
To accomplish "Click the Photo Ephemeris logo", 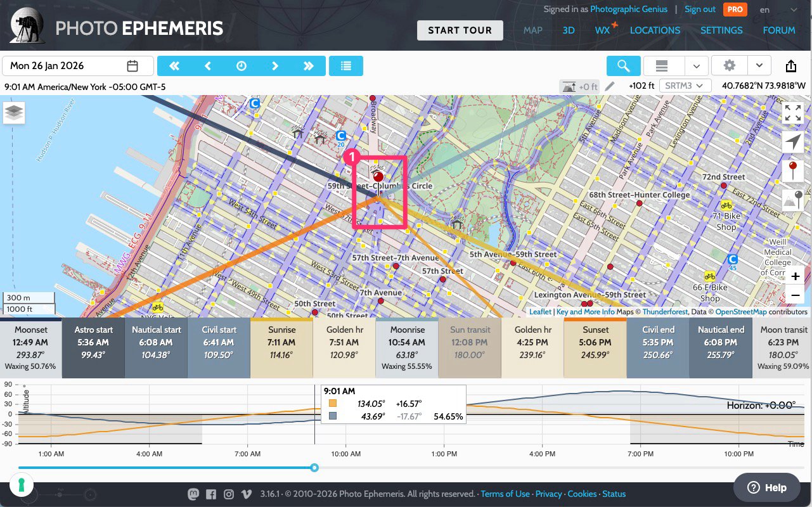I will point(117,26).
